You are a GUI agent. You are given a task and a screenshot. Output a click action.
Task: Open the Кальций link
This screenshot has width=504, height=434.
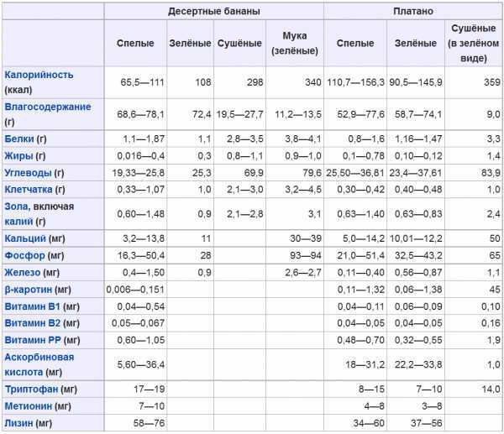(25, 238)
